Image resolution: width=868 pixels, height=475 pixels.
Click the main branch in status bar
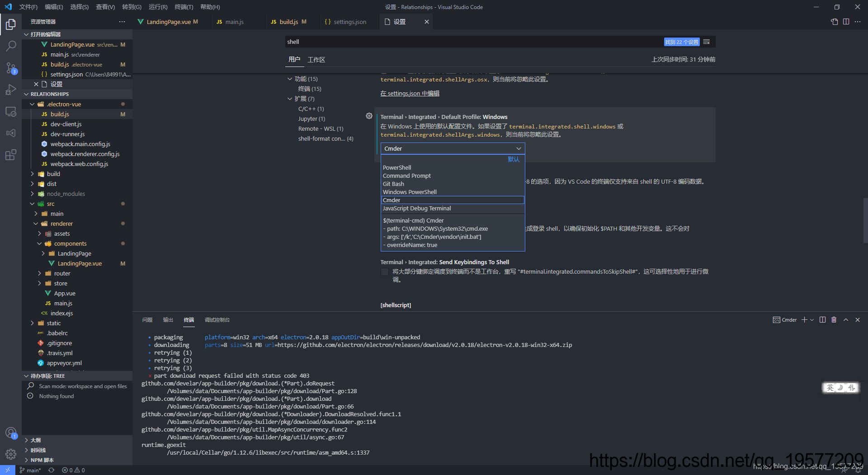[30, 470]
